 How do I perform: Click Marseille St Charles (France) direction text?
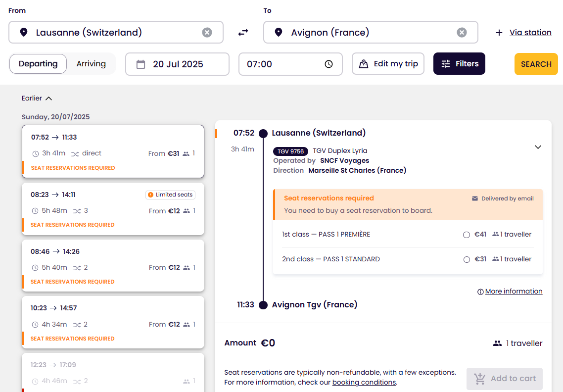357,170
